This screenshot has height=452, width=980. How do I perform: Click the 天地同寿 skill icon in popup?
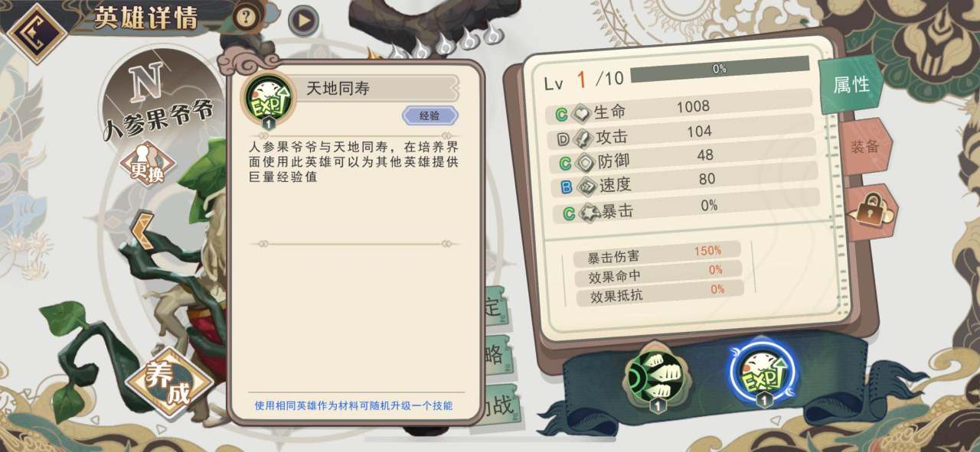tap(269, 99)
